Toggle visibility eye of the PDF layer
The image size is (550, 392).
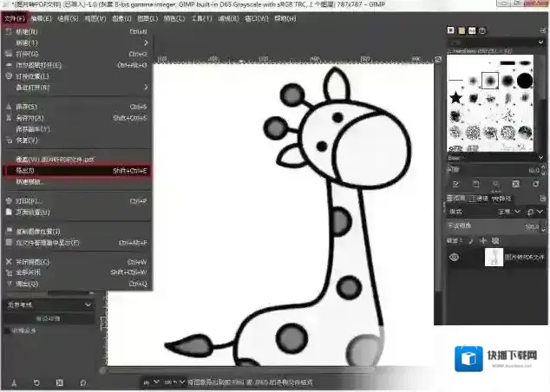(x=454, y=257)
